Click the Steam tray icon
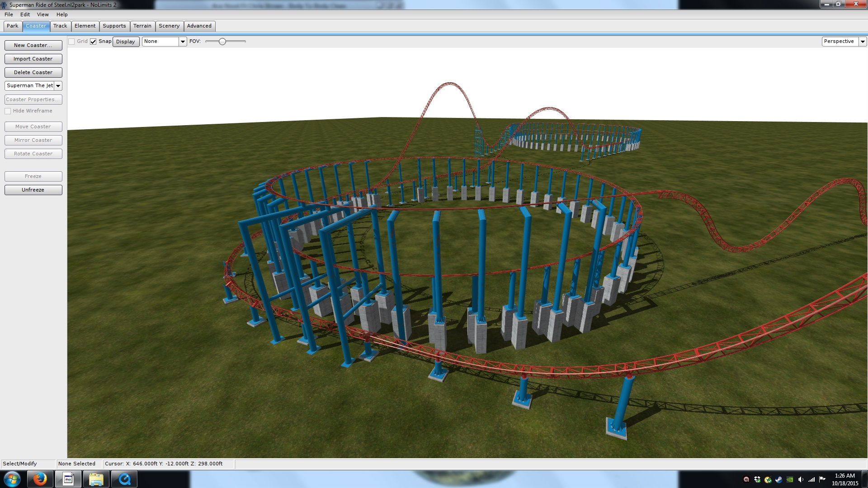The image size is (868, 488). pos(779,479)
